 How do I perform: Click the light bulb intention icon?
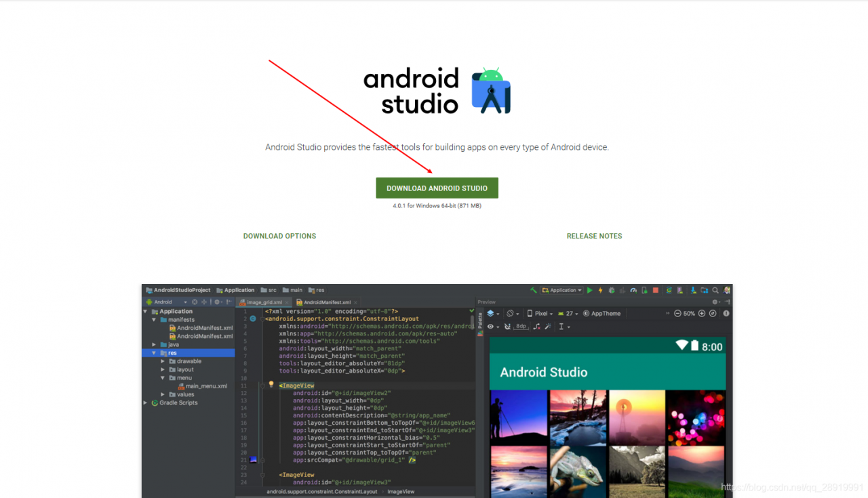271,384
